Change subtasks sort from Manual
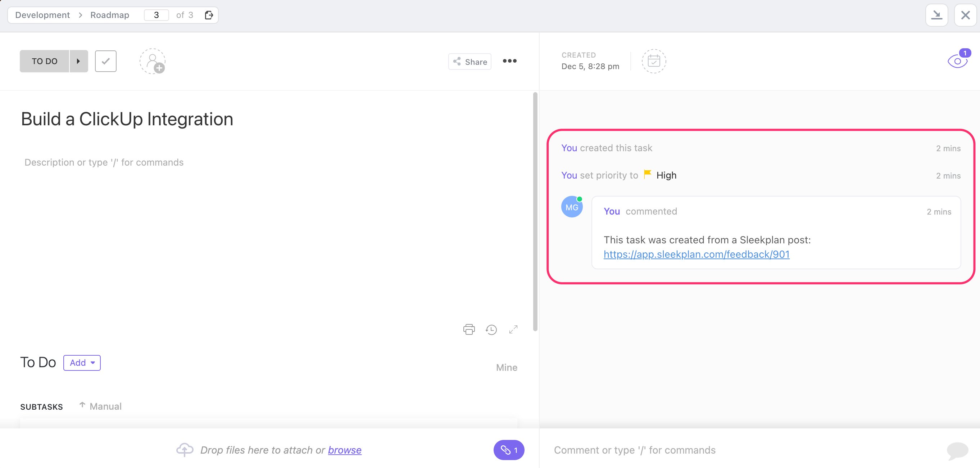 pos(100,406)
